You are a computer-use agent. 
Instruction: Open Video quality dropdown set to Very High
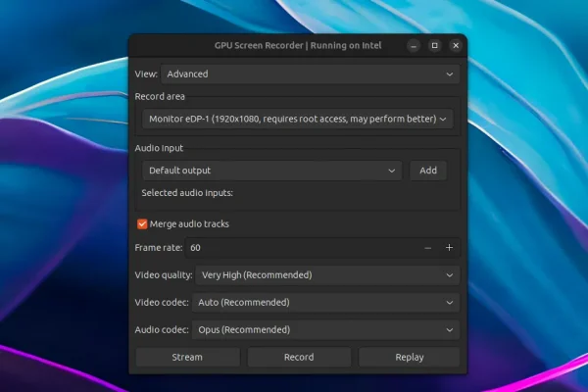tap(327, 275)
